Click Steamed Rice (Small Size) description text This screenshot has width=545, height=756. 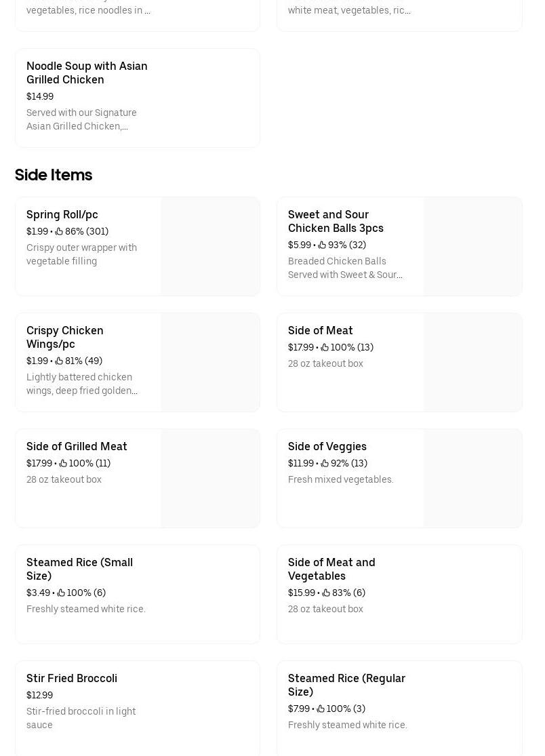pos(86,609)
